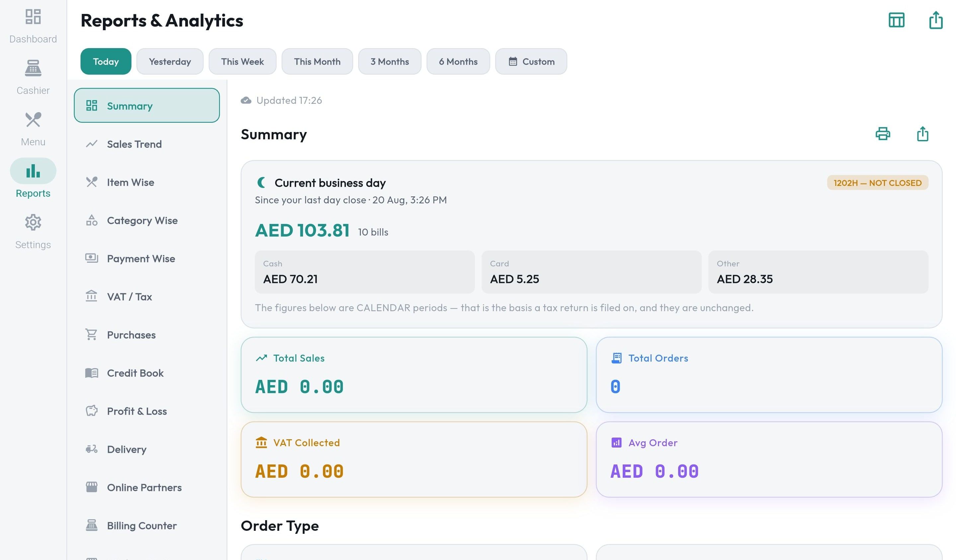Viewport: 956px width, 560px height.
Task: Click the moon icon beside Current business day
Action: click(261, 183)
